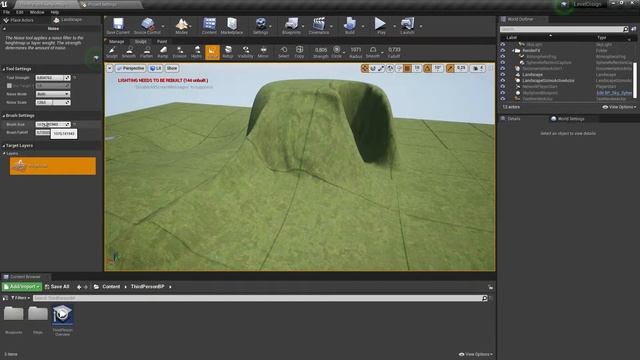640x360 pixels.
Task: Click the World Outliner search field
Action: click(564, 29)
